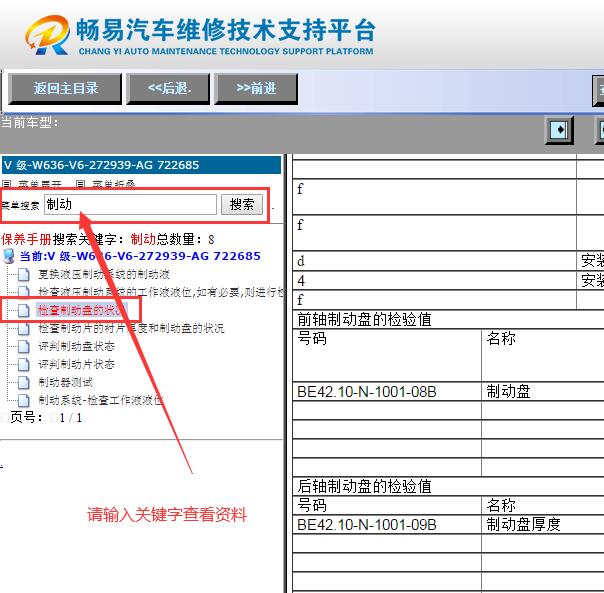Screen dimensions: 604x593
Task: Open 检查液压制动系统的工作液液位 entry
Action: 161,292
